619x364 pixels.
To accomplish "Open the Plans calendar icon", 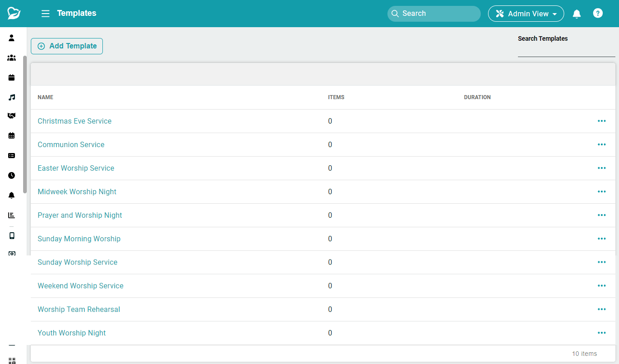I will click(x=12, y=77).
